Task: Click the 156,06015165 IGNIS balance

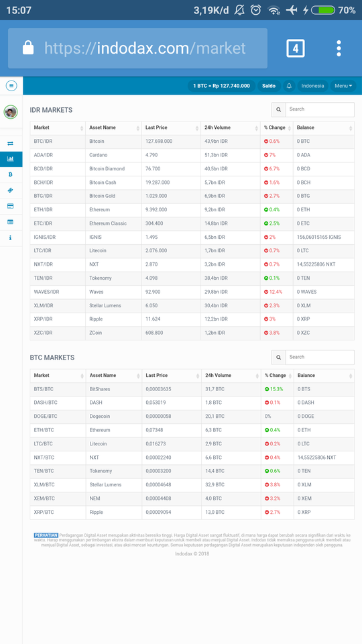Action: (319, 237)
